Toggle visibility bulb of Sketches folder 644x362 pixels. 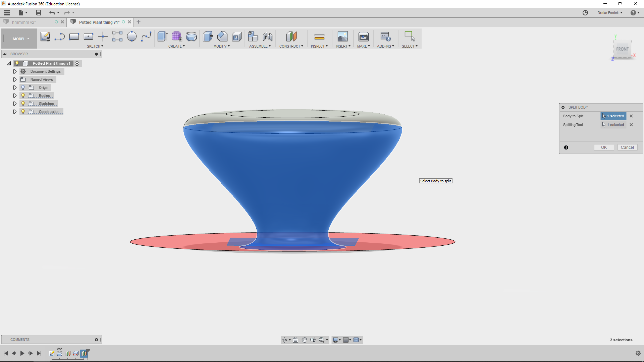23,104
